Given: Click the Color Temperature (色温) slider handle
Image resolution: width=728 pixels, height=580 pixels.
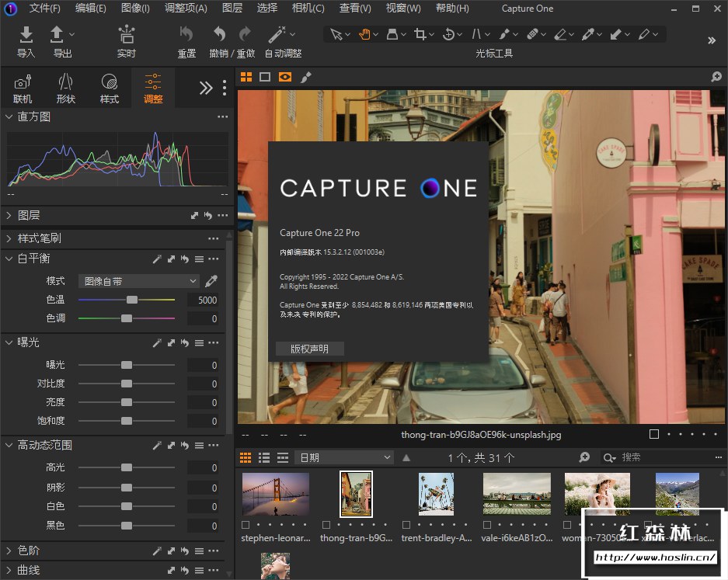Looking at the screenshot, I should pos(132,300).
